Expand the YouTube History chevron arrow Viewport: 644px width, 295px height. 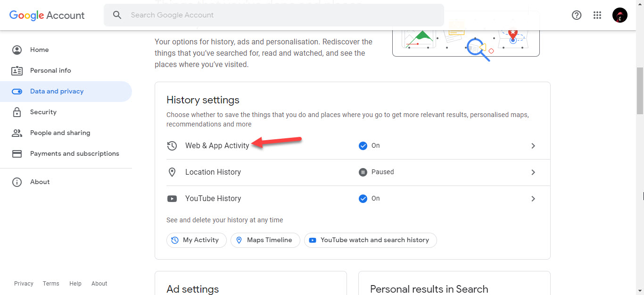[533, 199]
